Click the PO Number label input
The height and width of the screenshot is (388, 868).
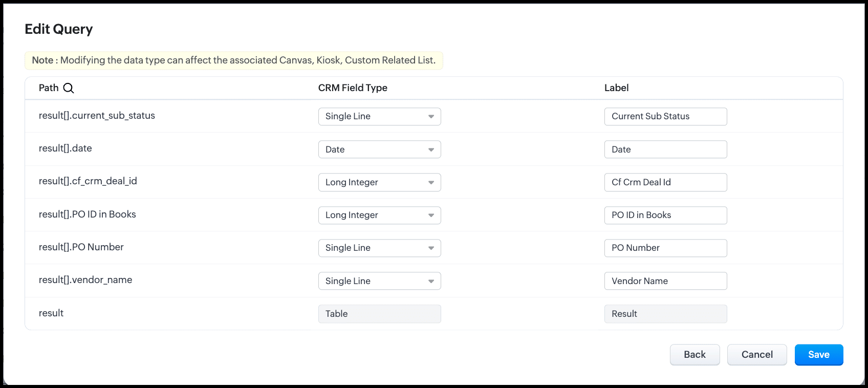(x=665, y=248)
